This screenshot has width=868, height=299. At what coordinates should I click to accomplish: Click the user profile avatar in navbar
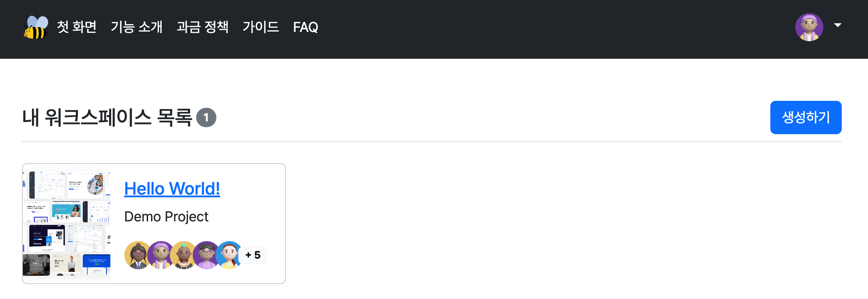click(809, 27)
